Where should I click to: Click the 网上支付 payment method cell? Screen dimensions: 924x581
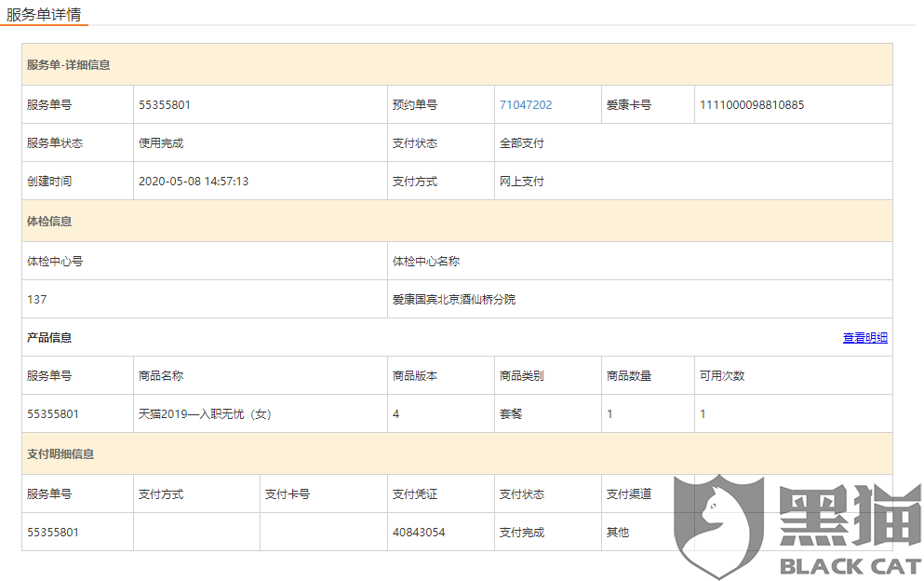point(693,181)
